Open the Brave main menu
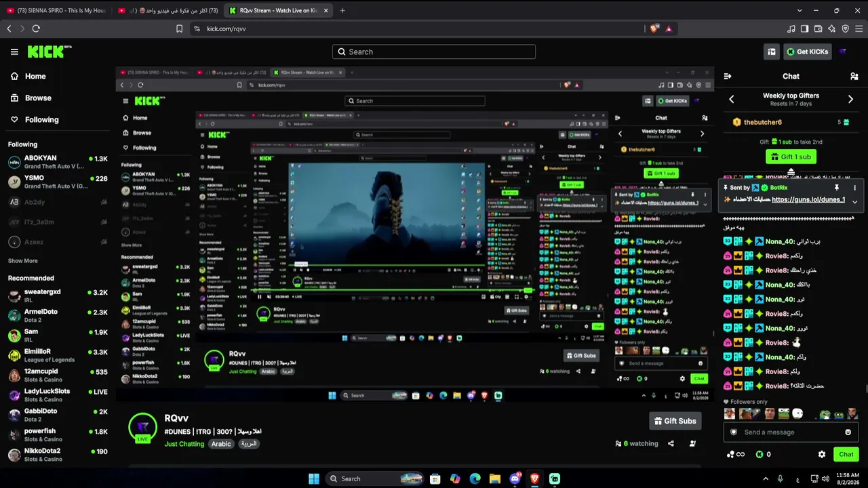Viewport: 868px width, 488px height. pos(859,28)
